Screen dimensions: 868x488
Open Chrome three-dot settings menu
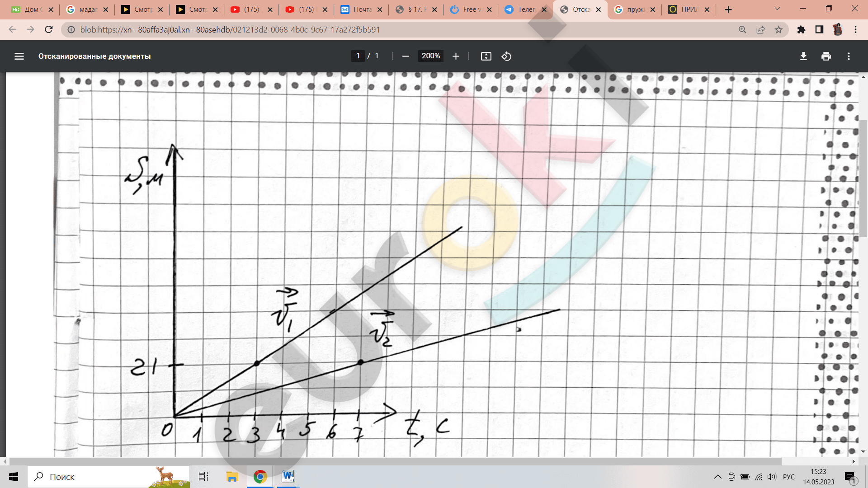point(855,29)
